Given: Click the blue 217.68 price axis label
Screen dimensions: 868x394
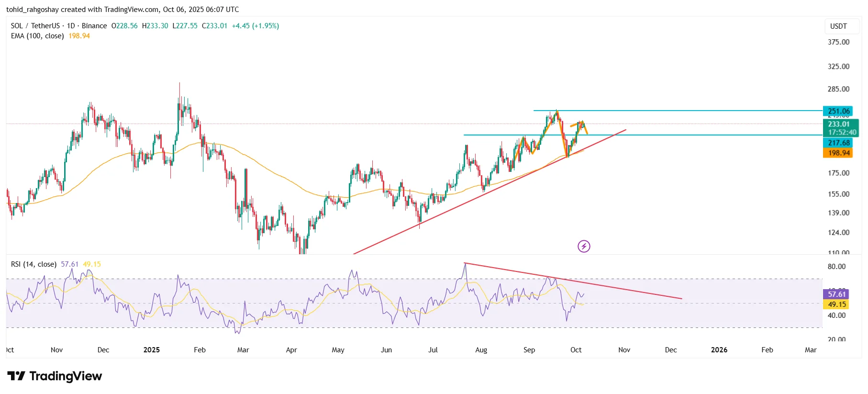Looking at the screenshot, I should tap(839, 143).
